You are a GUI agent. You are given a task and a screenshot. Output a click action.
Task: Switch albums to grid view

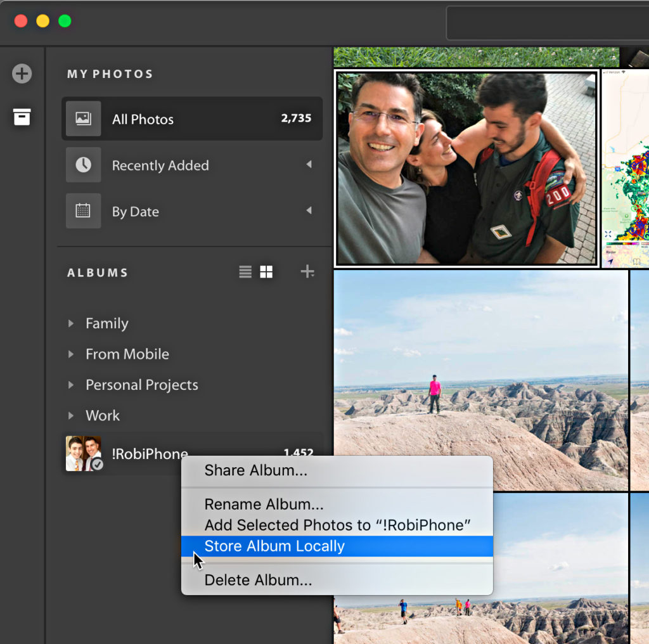(266, 272)
